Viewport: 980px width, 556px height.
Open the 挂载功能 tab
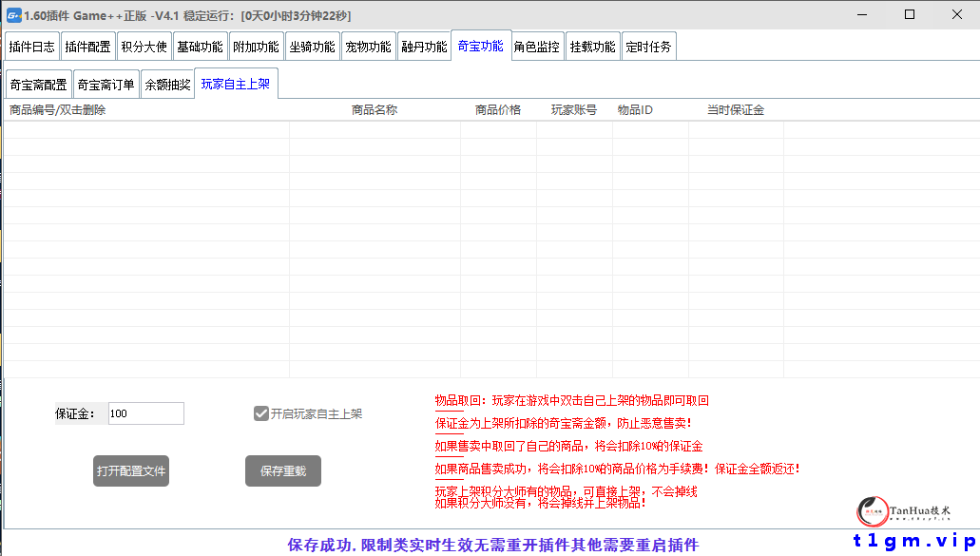591,45
